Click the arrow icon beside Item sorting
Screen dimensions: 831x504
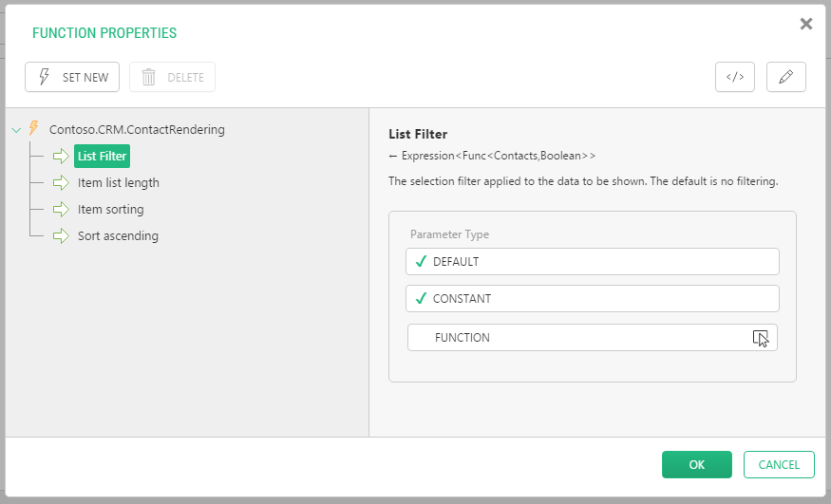62,209
